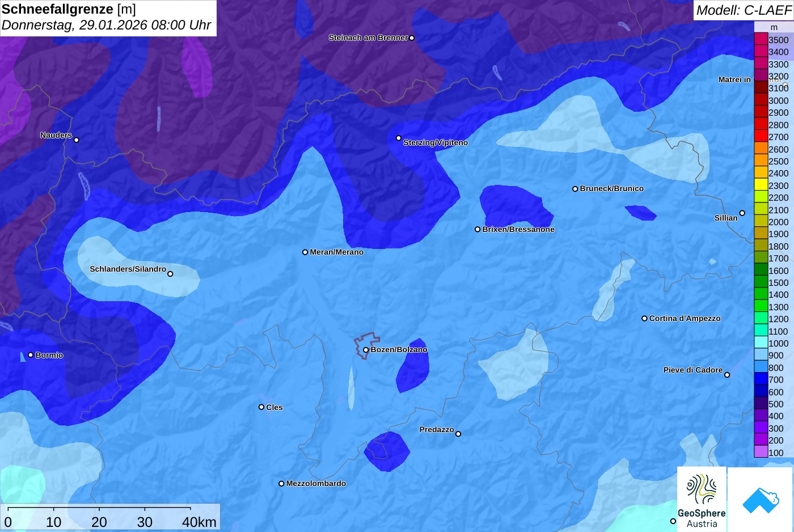Screen dimensions: 794x532
Task: Select the Sterzing/Vipiteno location dot
Action: [x=399, y=138]
